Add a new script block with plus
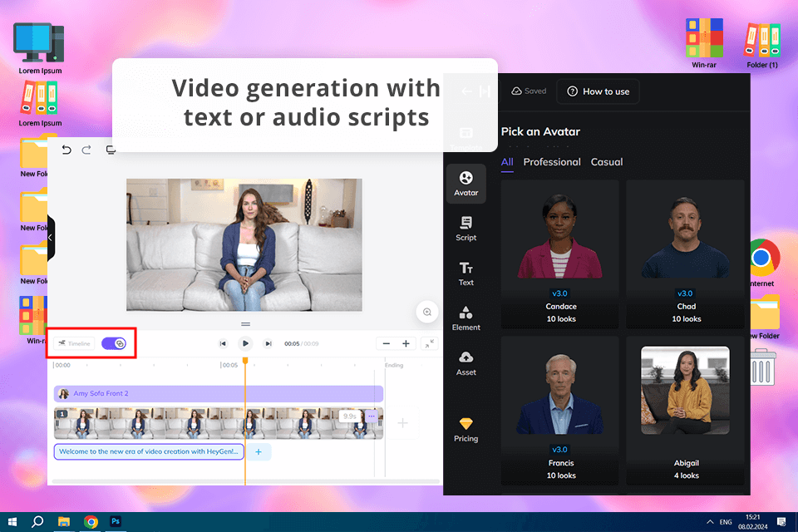This screenshot has width=798, height=532. pyautogui.click(x=258, y=452)
